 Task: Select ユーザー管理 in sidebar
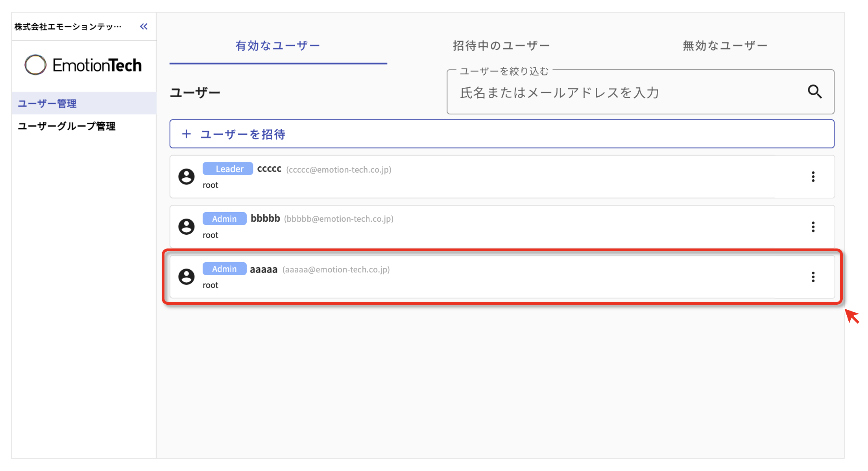click(47, 103)
